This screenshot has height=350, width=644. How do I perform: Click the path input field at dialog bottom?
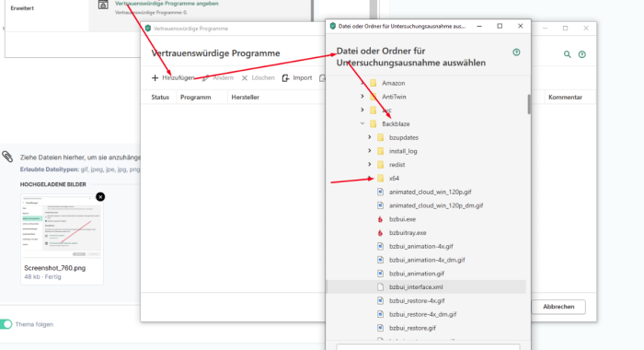pos(428,347)
